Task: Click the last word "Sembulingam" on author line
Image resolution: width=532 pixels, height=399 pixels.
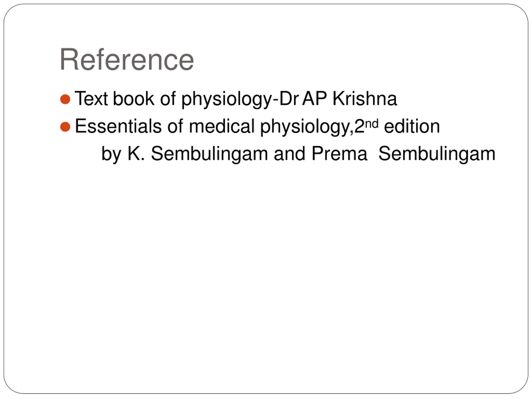Action: 437,154
